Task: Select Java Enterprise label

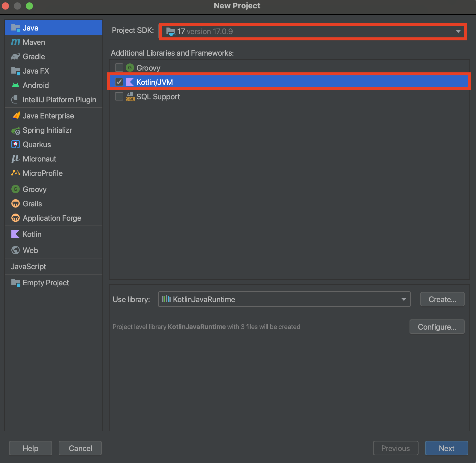Action: (48, 116)
